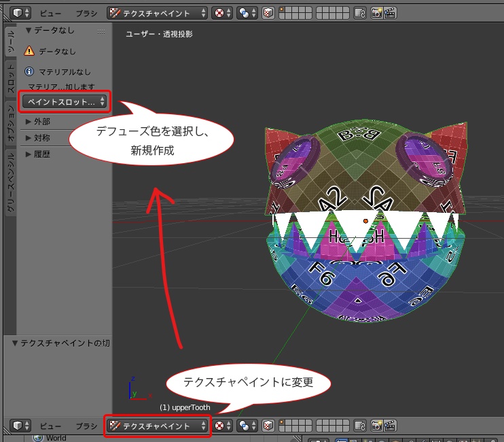Click the XYZ axis indicator
Screen dimensions: 504x442
point(139,388)
